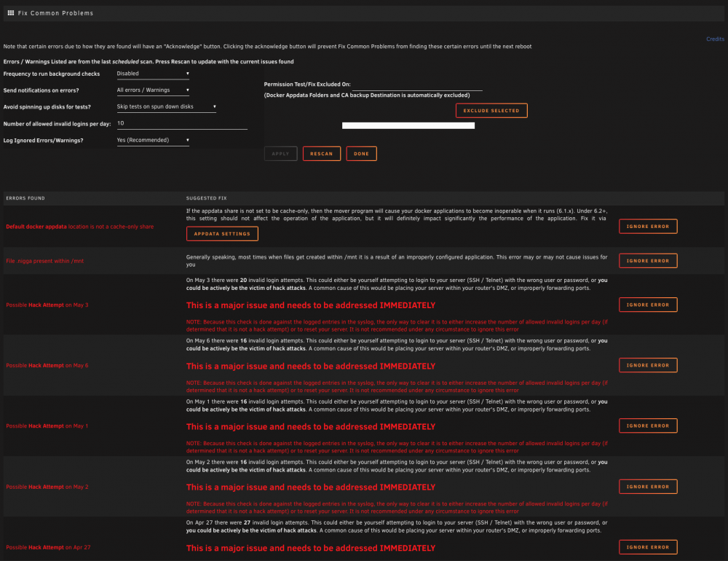Click the grid icon beside Fix Common Problems
The image size is (728, 561).
pyautogui.click(x=11, y=13)
